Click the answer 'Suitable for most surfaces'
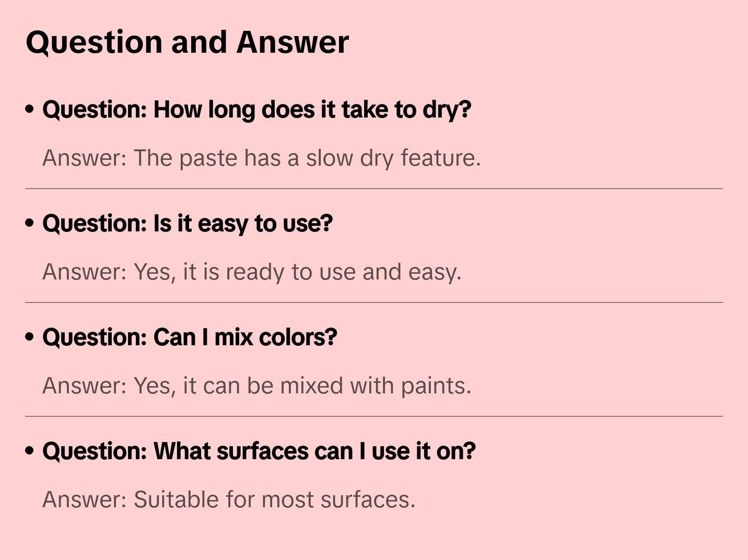748x560 pixels. click(x=229, y=500)
